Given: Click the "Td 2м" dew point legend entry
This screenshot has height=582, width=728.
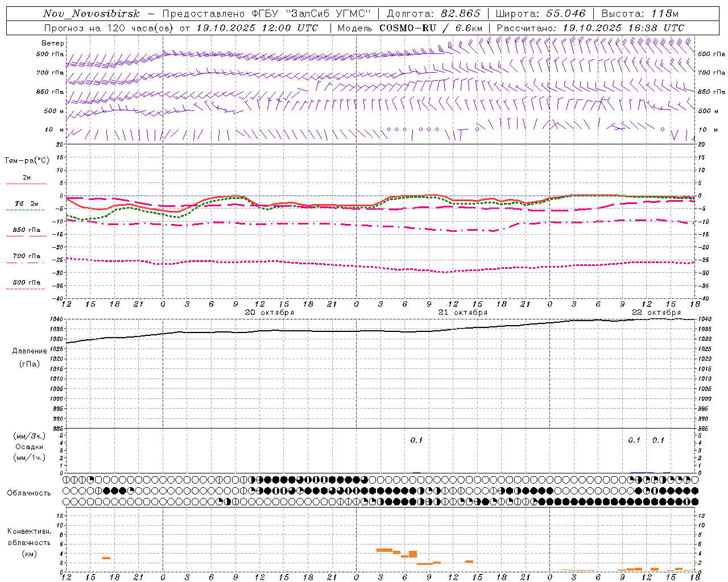Looking at the screenshot, I should [x=27, y=203].
